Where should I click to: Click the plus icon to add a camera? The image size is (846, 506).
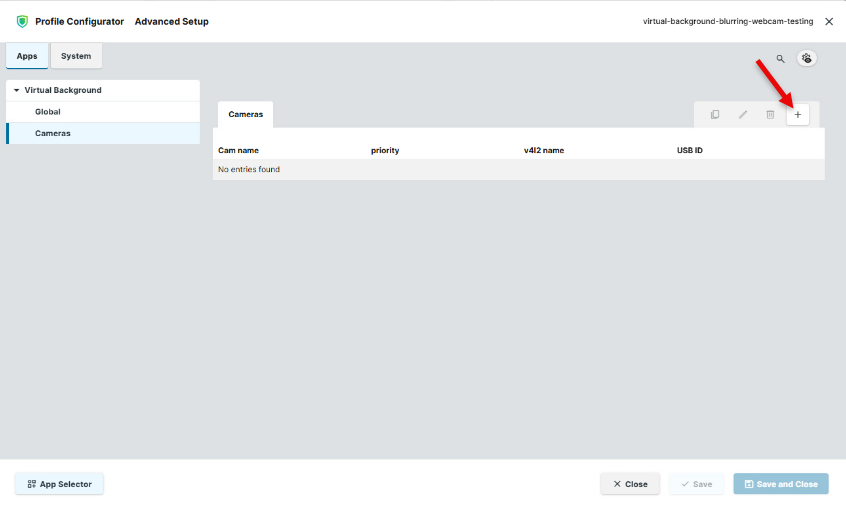point(797,115)
